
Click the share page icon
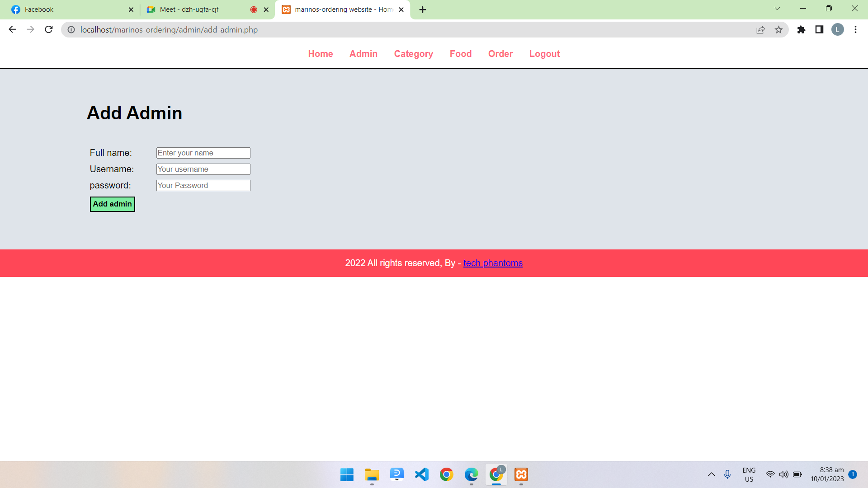point(760,30)
